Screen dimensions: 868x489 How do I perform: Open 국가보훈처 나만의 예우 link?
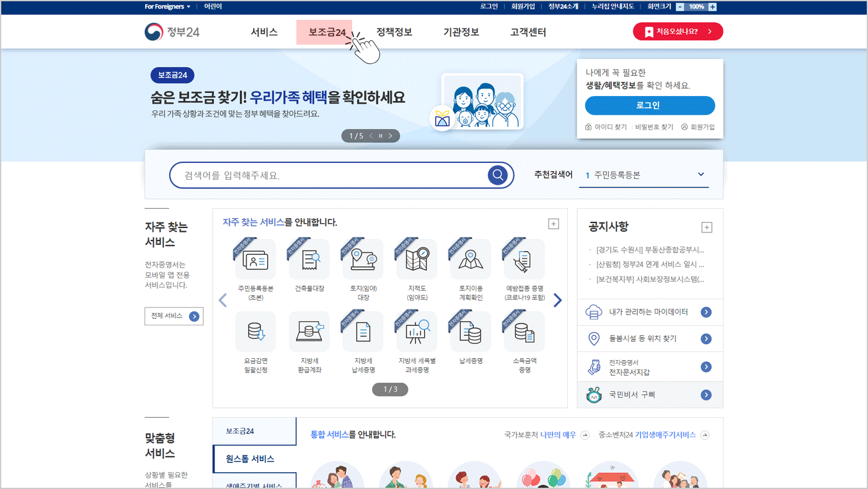(x=547, y=435)
